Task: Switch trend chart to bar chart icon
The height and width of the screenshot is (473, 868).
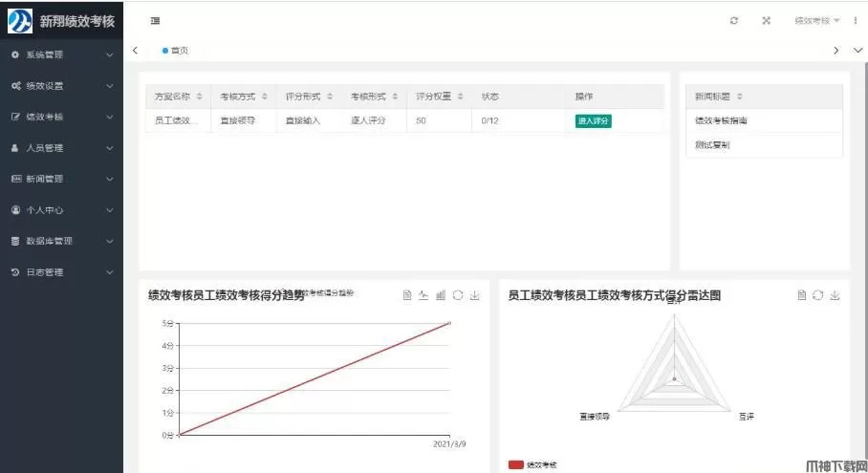Action: [441, 295]
